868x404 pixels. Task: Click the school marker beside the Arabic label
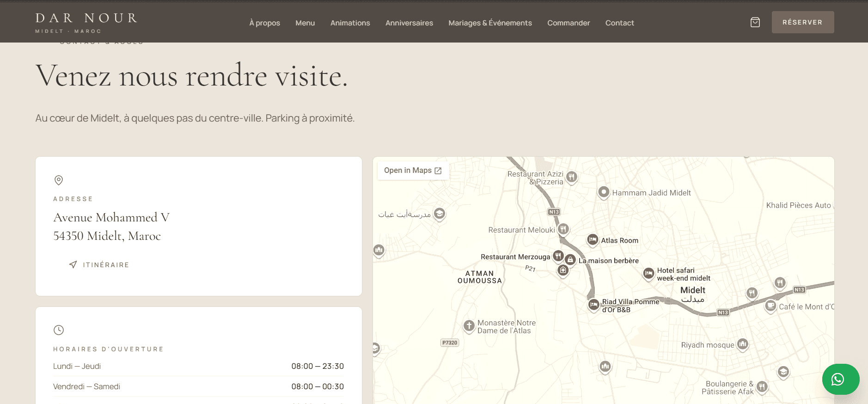coord(440,214)
